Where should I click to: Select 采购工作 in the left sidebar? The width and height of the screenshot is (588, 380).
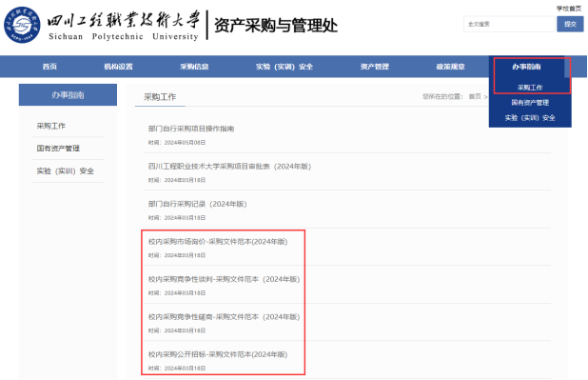(x=51, y=126)
